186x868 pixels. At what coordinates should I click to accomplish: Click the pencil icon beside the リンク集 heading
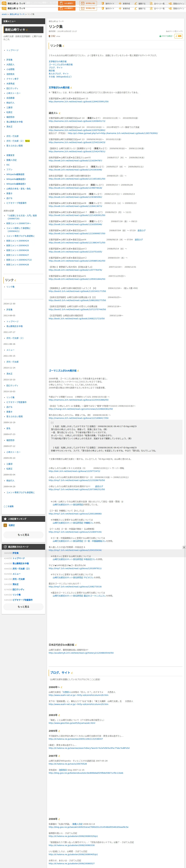pyautogui.click(x=63, y=46)
